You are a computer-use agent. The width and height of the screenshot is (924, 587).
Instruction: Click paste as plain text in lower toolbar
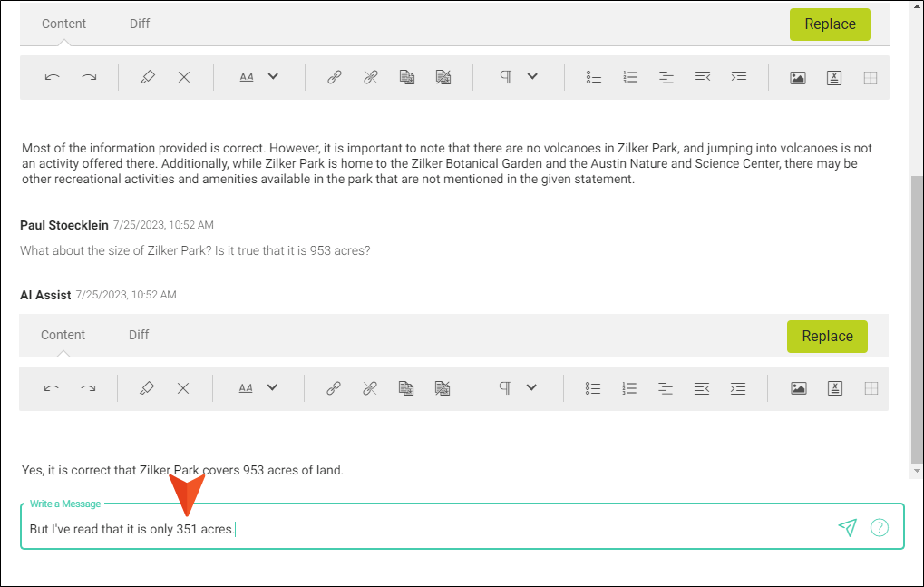pos(443,388)
